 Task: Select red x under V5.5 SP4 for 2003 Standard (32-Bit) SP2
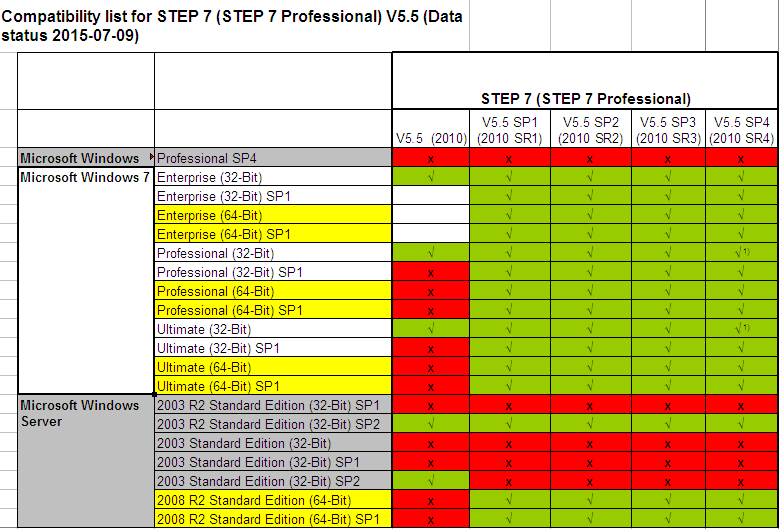(x=741, y=480)
